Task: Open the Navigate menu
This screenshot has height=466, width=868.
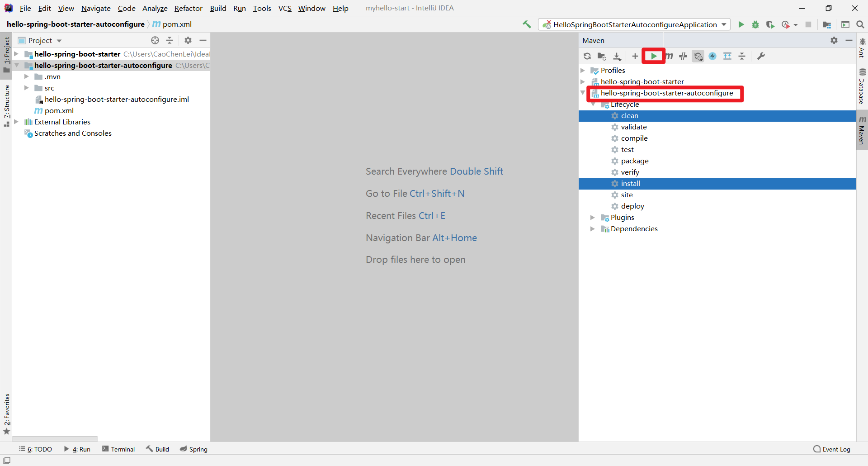Action: pyautogui.click(x=96, y=8)
